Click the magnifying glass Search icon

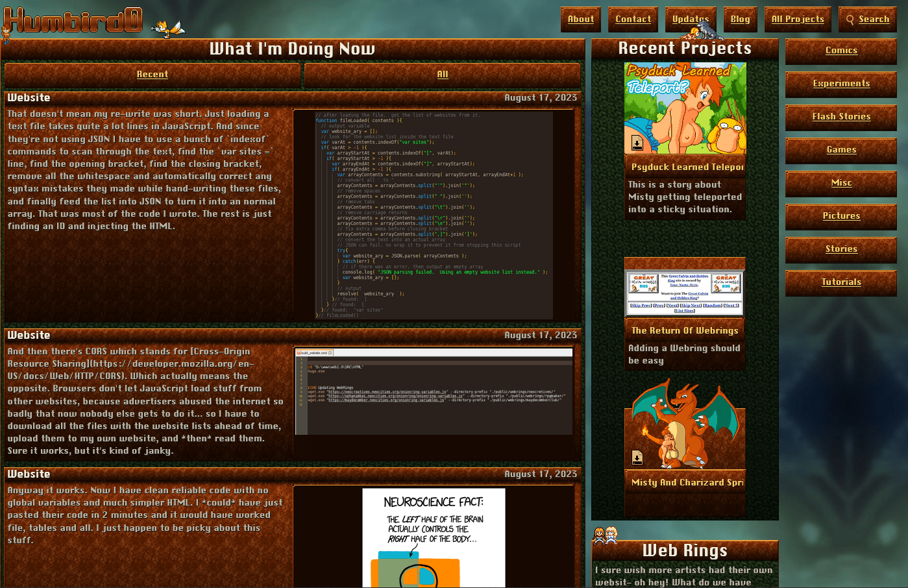[x=850, y=19]
